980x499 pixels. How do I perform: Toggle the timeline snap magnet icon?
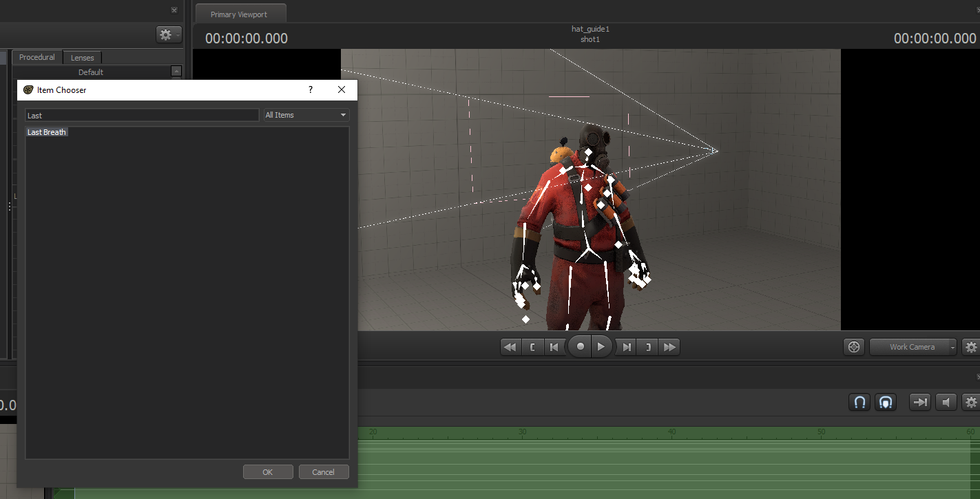tap(859, 402)
